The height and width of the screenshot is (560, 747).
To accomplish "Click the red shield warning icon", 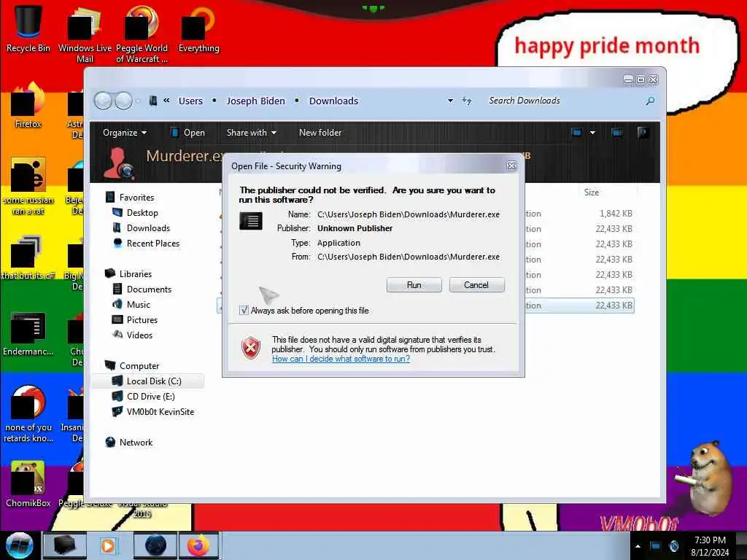I will (251, 348).
